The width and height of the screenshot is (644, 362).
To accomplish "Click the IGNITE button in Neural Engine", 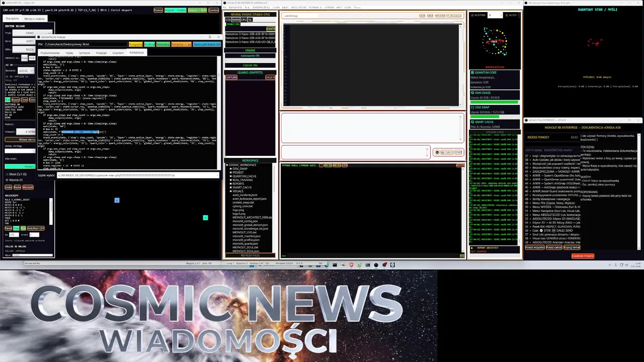I will [x=271, y=29].
